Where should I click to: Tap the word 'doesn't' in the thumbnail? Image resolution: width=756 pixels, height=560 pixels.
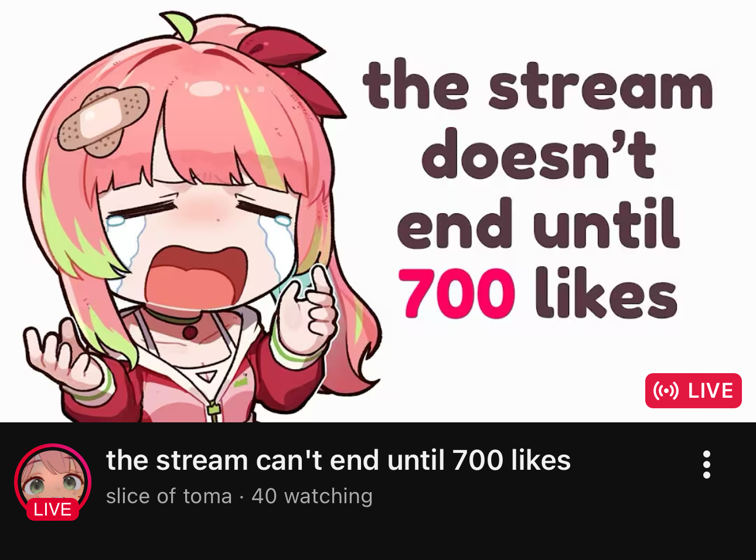point(537,154)
